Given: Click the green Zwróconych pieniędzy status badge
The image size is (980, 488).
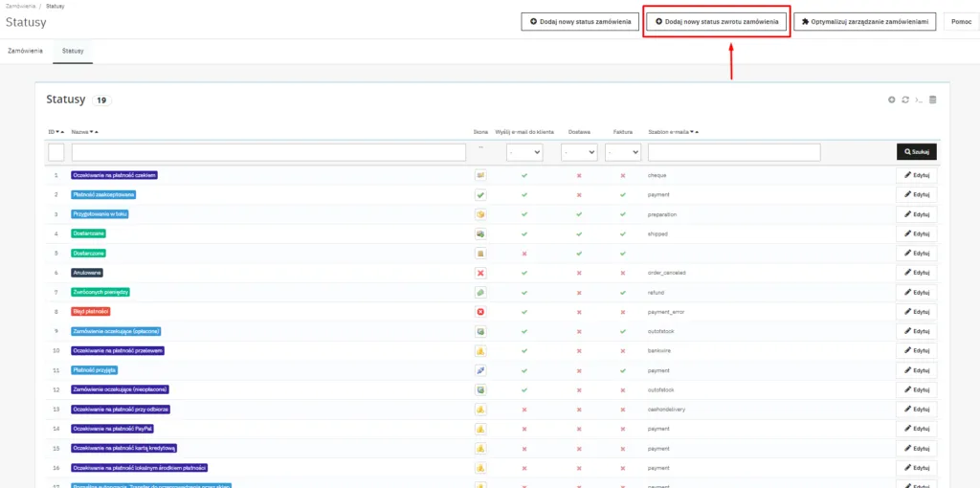Looking at the screenshot, I should 101,292.
